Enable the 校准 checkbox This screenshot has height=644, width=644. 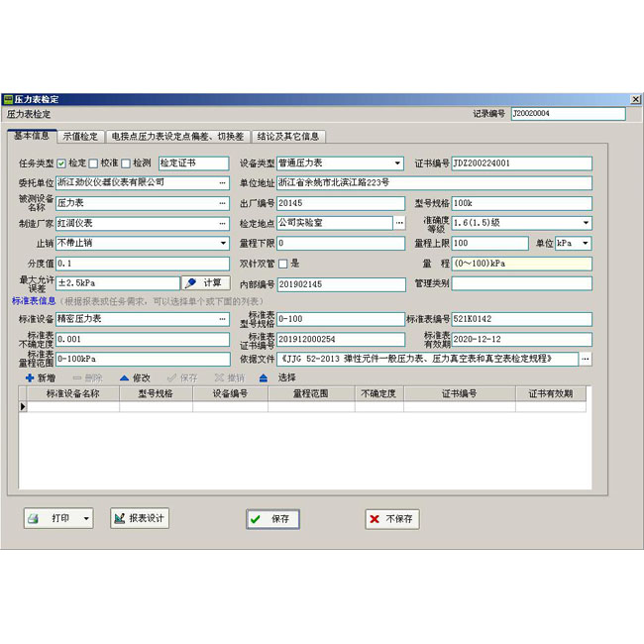93,163
